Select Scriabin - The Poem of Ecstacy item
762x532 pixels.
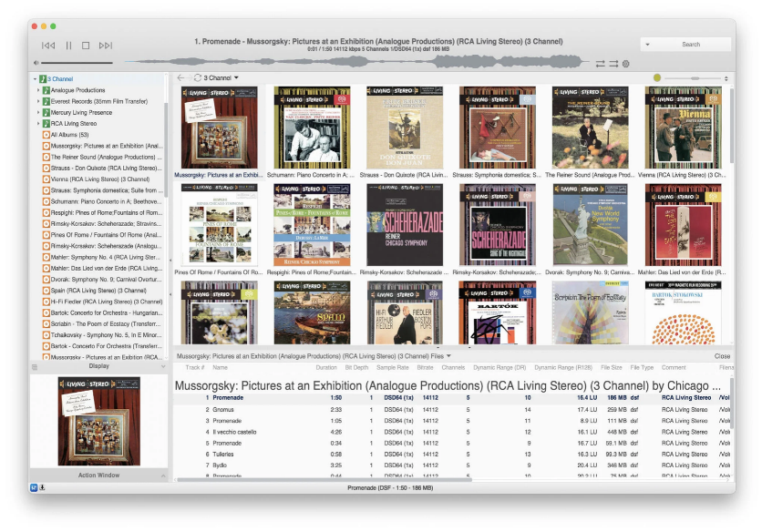(102, 324)
